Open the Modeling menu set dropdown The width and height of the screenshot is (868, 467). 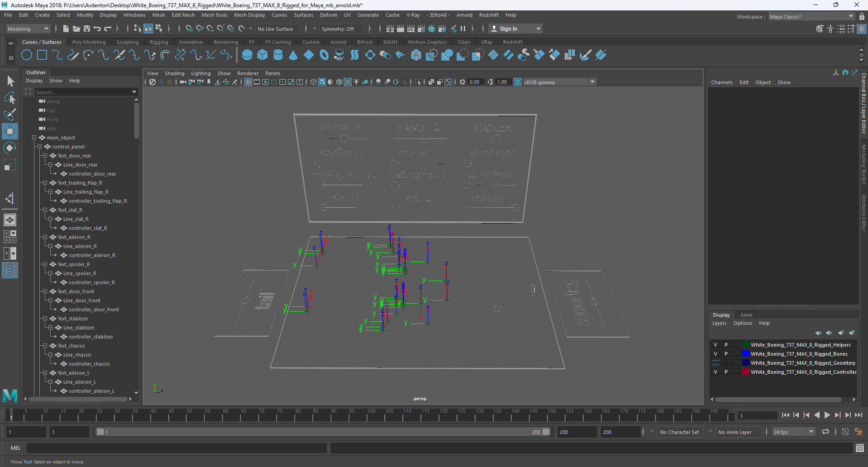[28, 29]
